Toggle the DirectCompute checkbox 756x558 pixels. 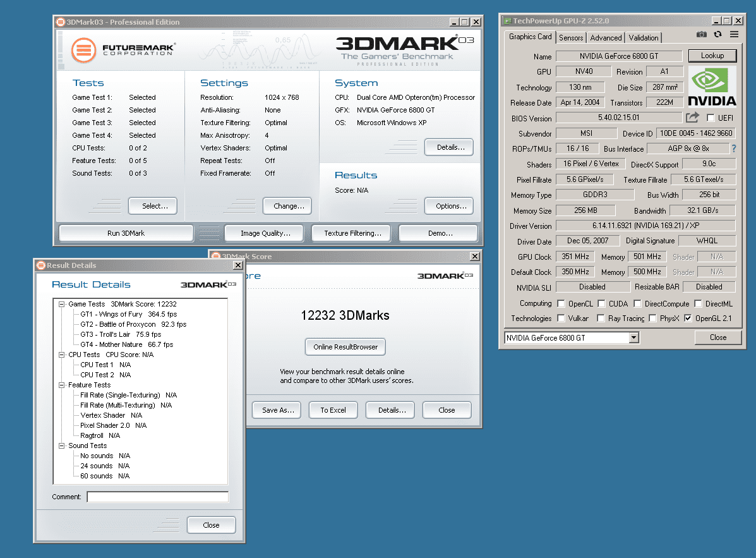[637, 303]
